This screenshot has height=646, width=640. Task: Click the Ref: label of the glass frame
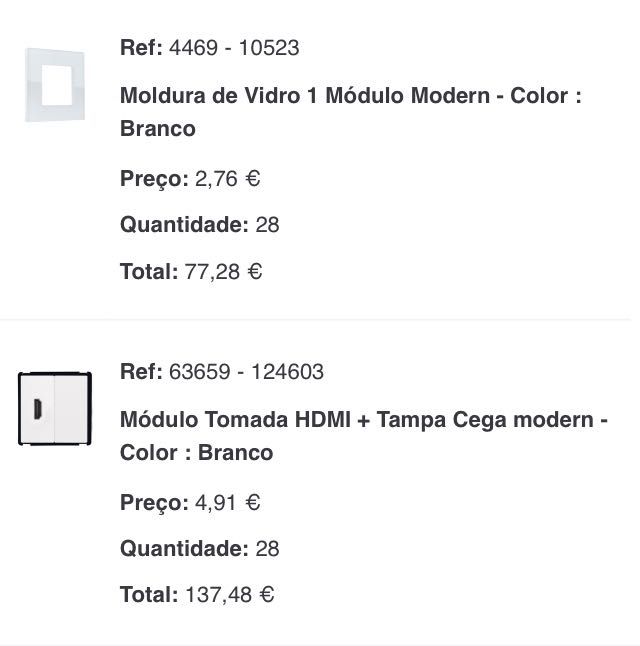coord(141,48)
